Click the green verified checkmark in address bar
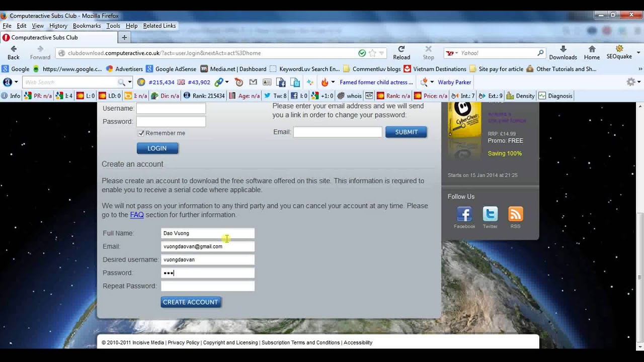This screenshot has width=644, height=362. coord(362,53)
